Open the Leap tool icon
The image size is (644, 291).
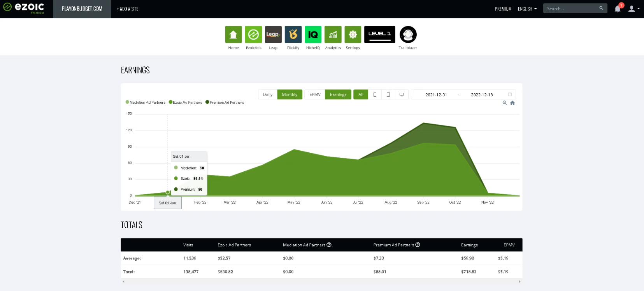coord(273,35)
